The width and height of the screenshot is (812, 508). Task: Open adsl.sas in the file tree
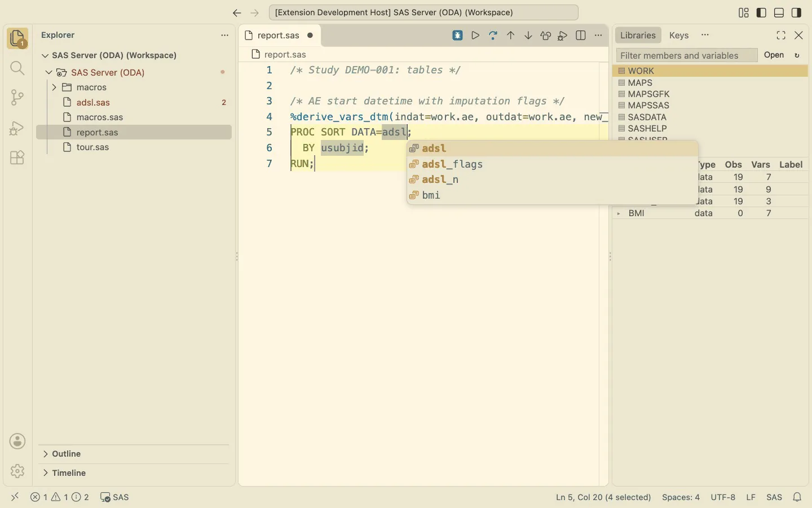(134, 103)
